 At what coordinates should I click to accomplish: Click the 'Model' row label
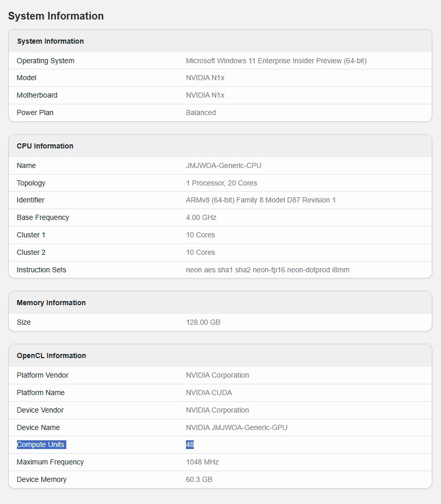[26, 78]
